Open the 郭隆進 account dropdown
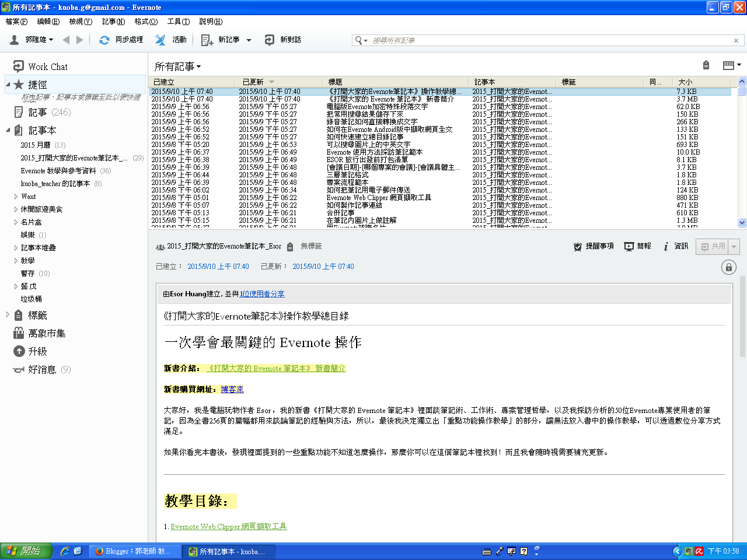The height and width of the screenshot is (560, 747). (32, 40)
